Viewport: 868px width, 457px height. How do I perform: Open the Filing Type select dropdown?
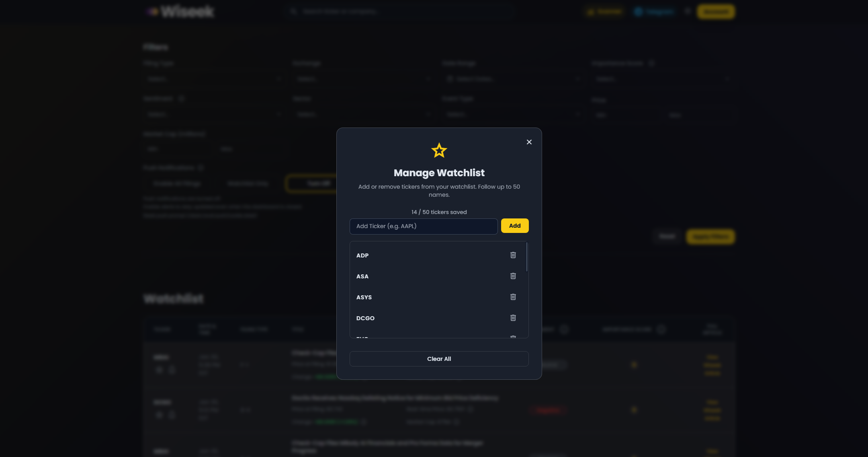[x=214, y=79]
